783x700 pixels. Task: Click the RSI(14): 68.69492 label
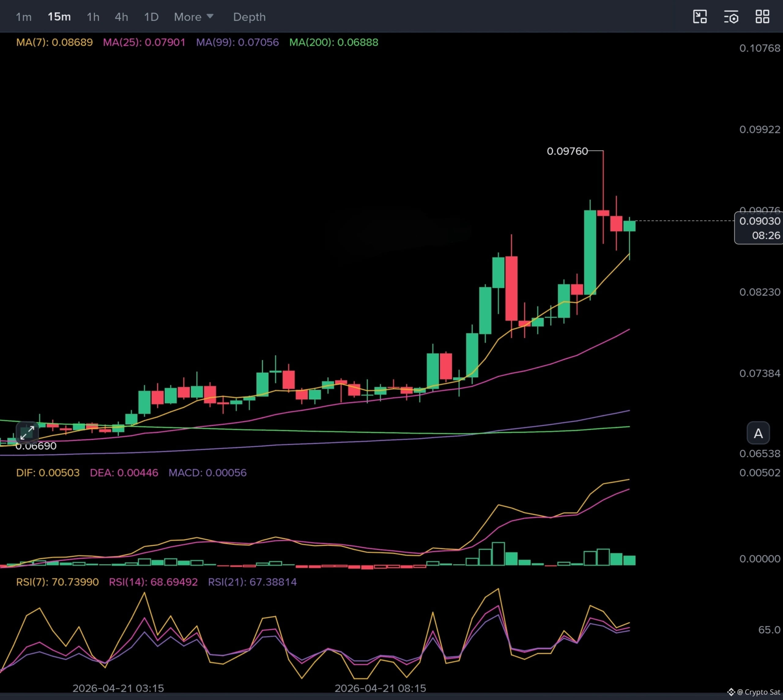pos(153,582)
